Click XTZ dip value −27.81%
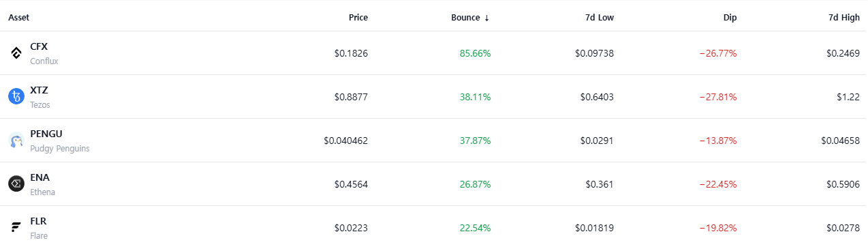 click(x=718, y=97)
